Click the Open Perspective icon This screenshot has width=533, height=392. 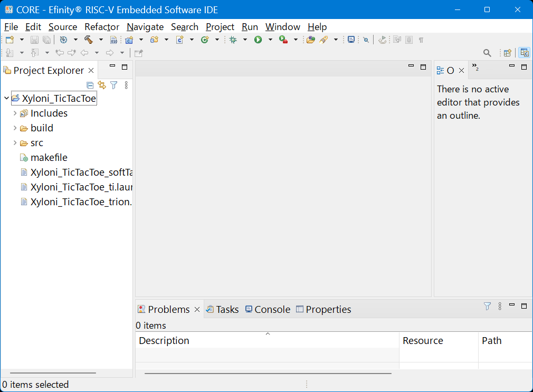tap(507, 53)
